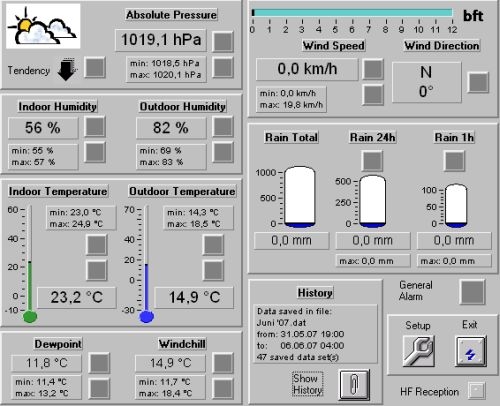This screenshot has width=500, height=406.
Task: Toggle the General Alarm indicator box
Action: [472, 292]
